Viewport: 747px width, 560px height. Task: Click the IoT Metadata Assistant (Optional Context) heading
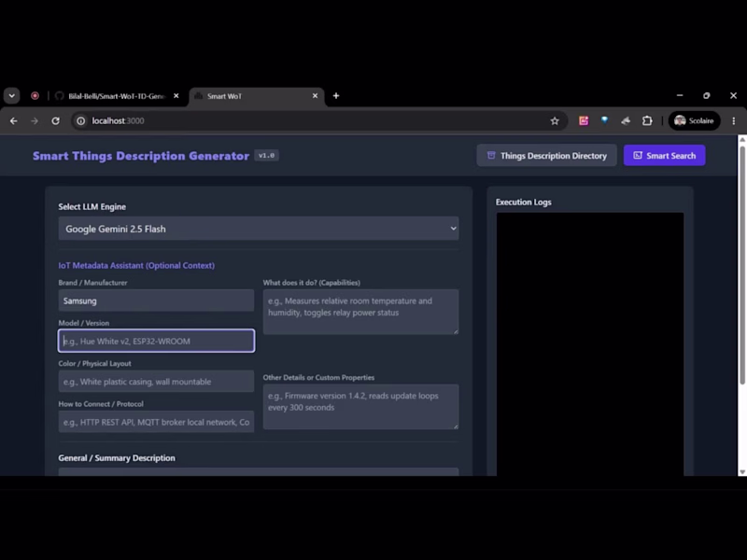136,266
